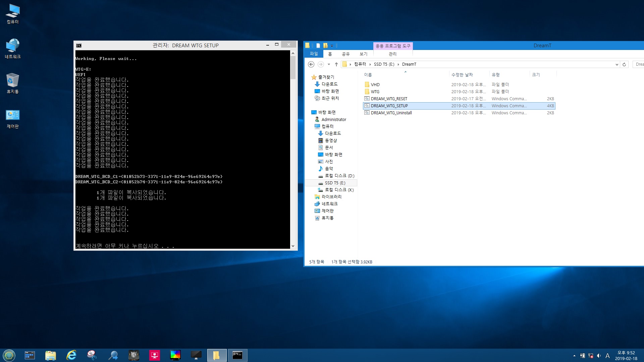This screenshot has height=362, width=644.
Task: Open the magnifier search icon in the taskbar
Action: click(113, 355)
